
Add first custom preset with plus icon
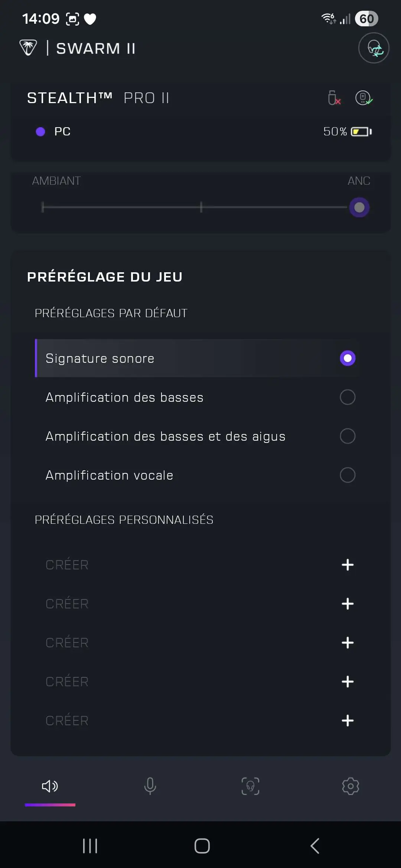[348, 565]
